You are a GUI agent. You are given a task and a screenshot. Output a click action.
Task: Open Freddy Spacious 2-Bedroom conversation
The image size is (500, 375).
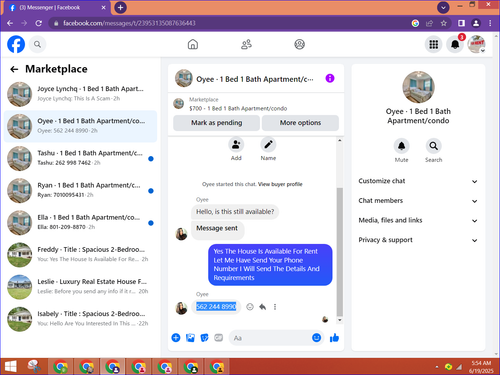coord(80,255)
